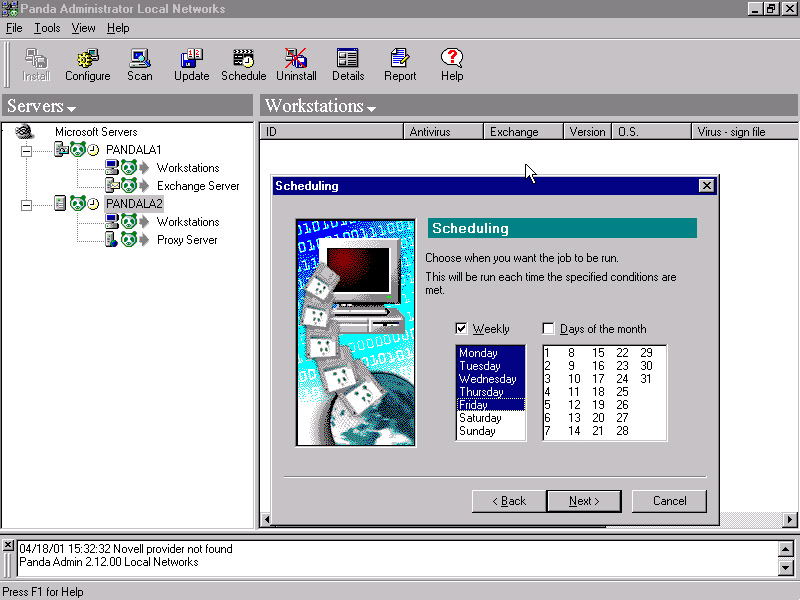Select Saturday in weekday list
The height and width of the screenshot is (600, 800).
click(x=490, y=418)
